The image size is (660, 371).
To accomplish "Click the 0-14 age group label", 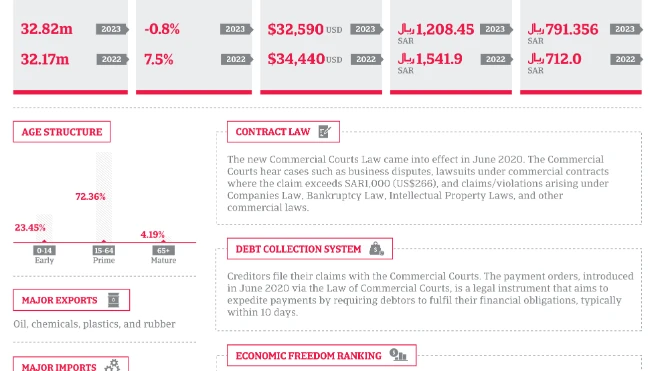I will [44, 251].
